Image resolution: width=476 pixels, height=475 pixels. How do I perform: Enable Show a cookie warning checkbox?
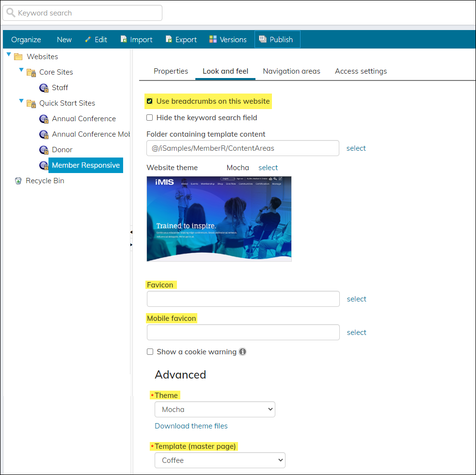150,352
